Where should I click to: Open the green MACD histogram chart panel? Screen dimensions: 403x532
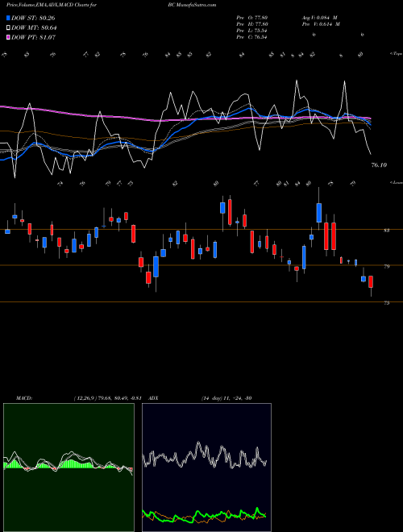[x=69, y=468]
